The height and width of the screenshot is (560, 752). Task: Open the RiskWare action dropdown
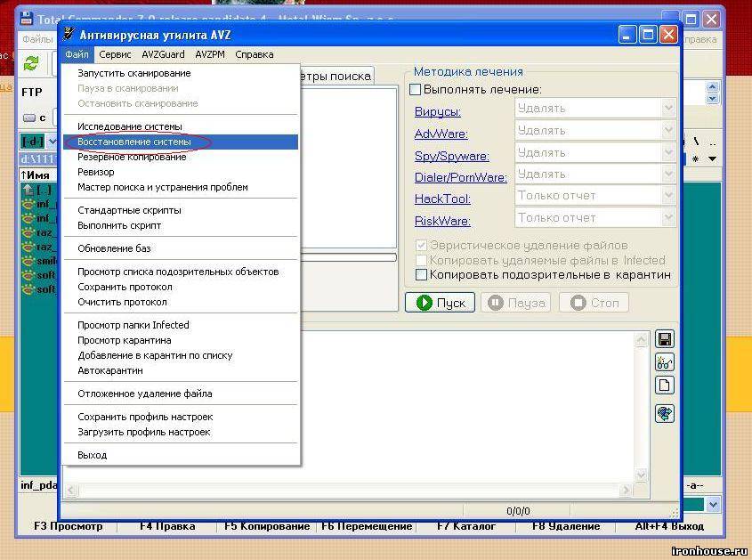[x=668, y=218]
